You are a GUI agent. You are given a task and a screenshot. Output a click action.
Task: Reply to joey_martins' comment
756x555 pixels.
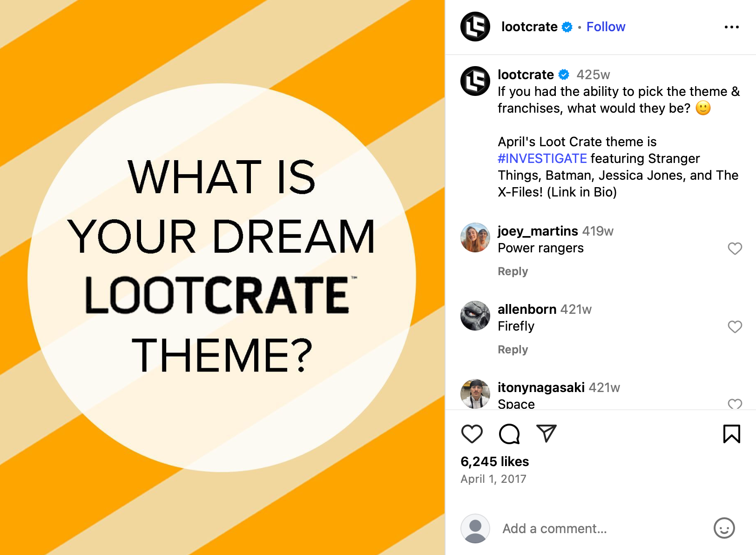[x=513, y=271]
